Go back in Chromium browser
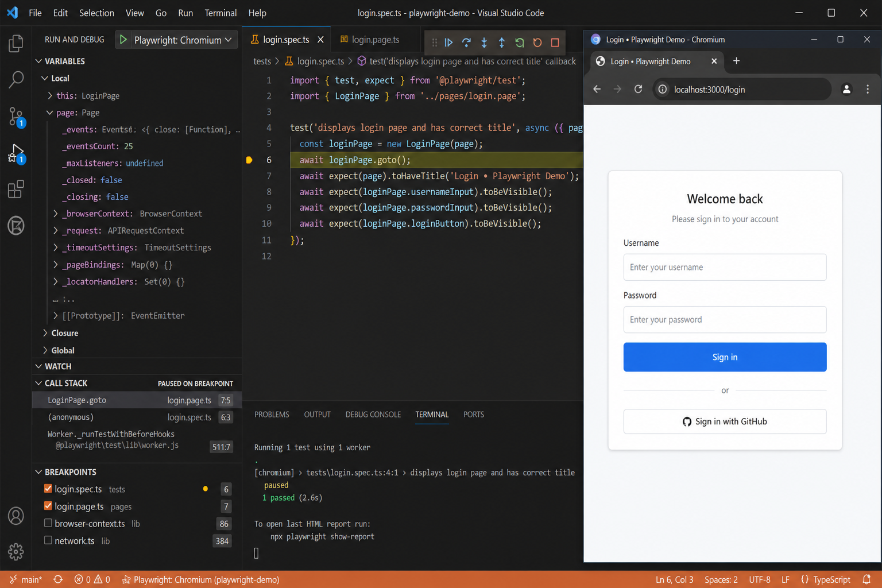This screenshot has width=882, height=588. coord(597,89)
